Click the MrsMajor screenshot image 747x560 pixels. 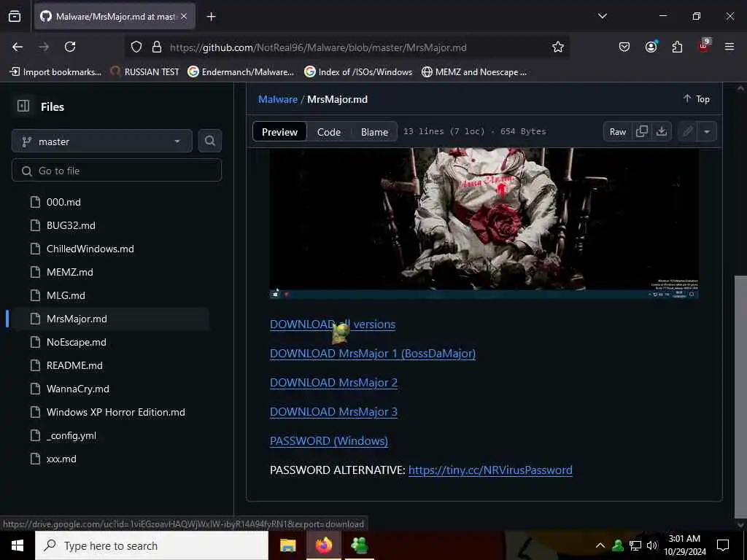484,223
